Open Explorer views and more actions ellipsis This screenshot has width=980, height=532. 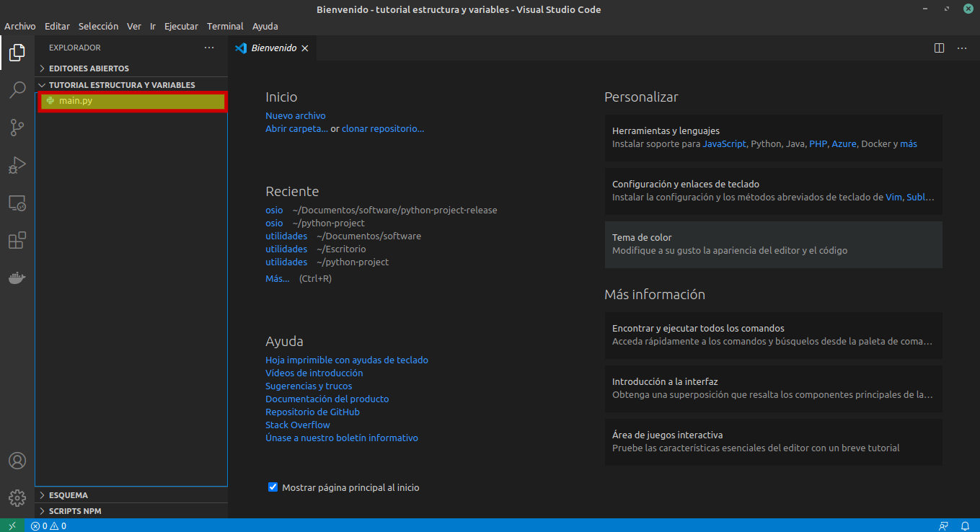click(x=209, y=48)
